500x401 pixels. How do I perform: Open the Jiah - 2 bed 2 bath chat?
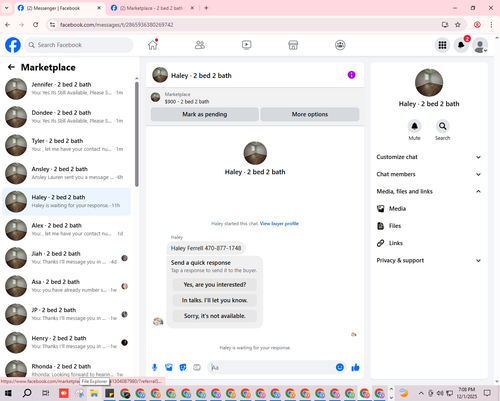(66, 258)
